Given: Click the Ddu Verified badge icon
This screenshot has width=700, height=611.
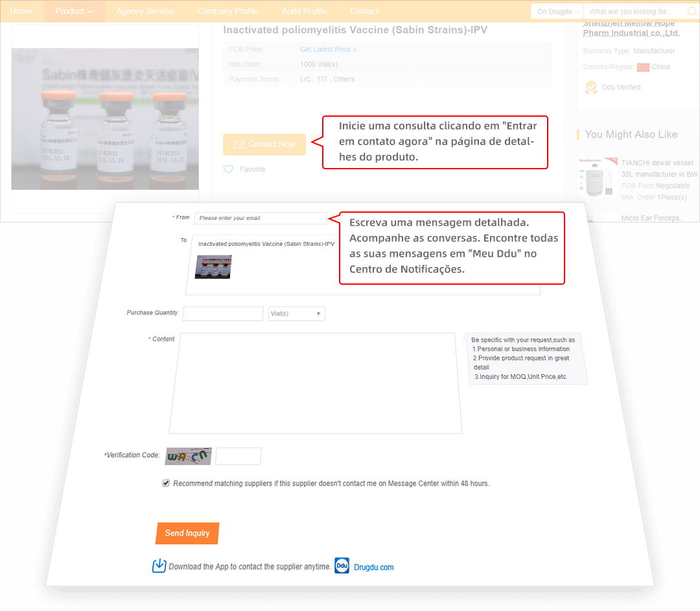Looking at the screenshot, I should [x=590, y=87].
